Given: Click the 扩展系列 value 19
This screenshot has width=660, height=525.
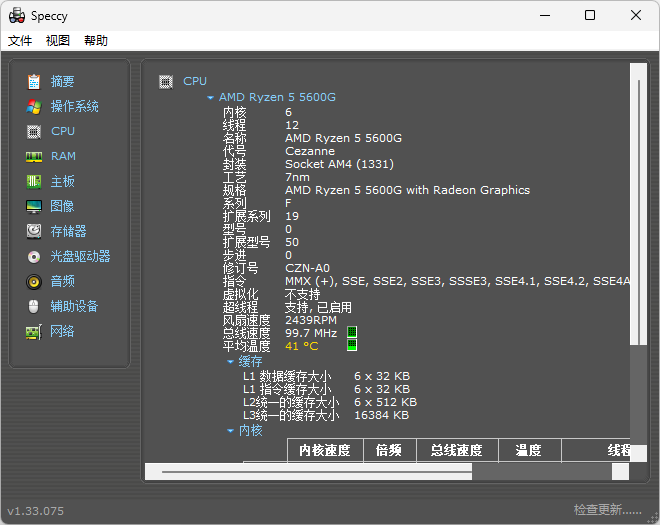Looking at the screenshot, I should tap(292, 216).
